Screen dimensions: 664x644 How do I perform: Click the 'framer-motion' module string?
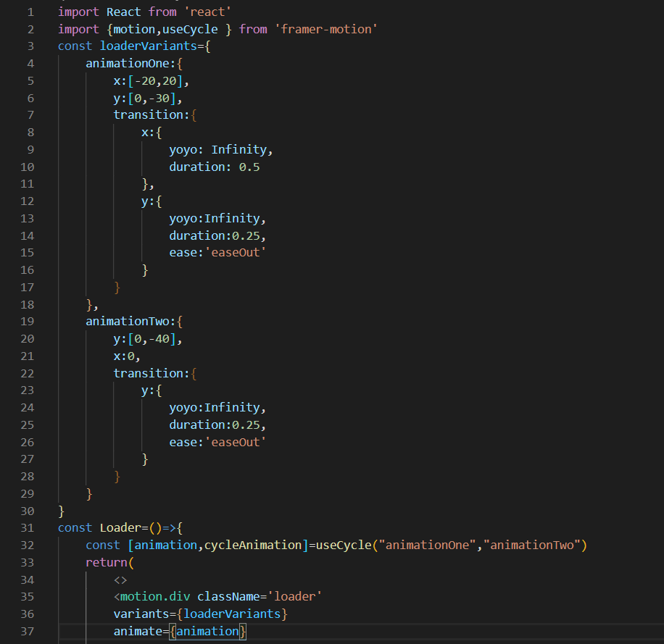coord(326,29)
